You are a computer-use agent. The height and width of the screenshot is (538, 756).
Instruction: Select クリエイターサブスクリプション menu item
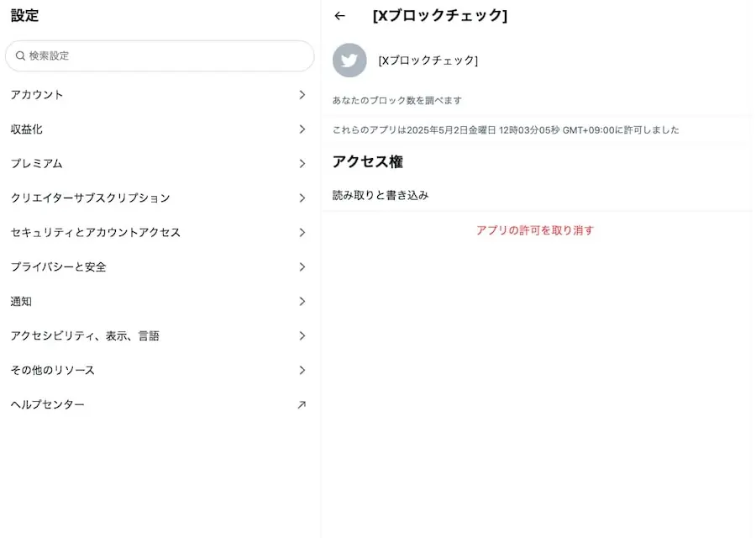(x=160, y=198)
